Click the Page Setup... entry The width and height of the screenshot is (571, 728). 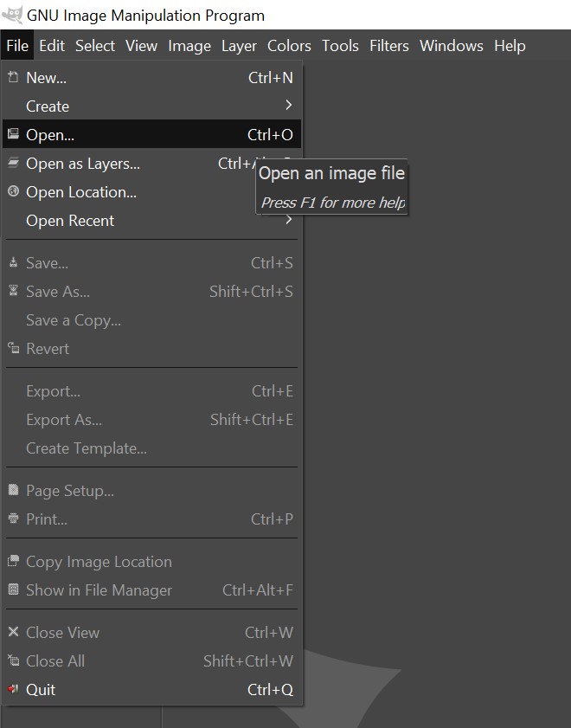[151, 490]
